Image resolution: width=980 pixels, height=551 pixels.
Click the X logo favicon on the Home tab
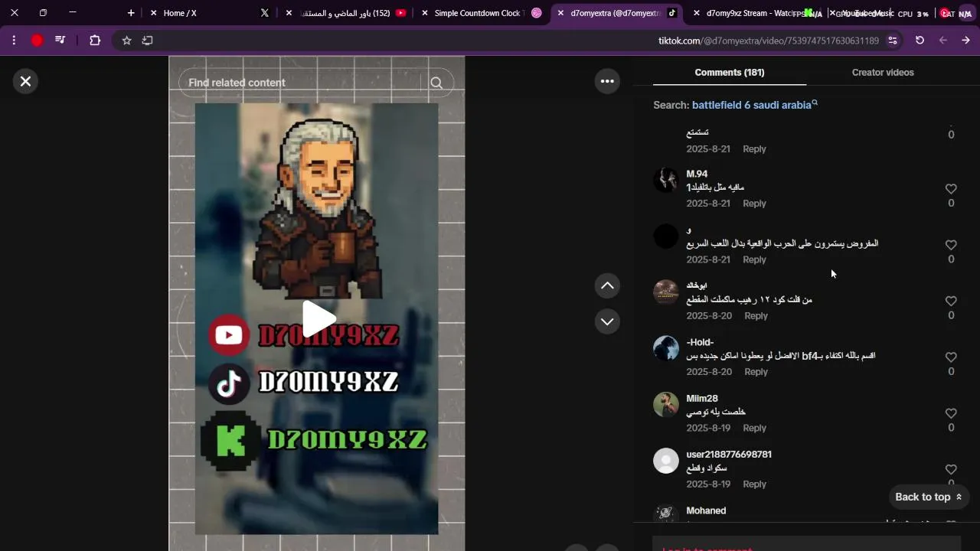pyautogui.click(x=265, y=13)
